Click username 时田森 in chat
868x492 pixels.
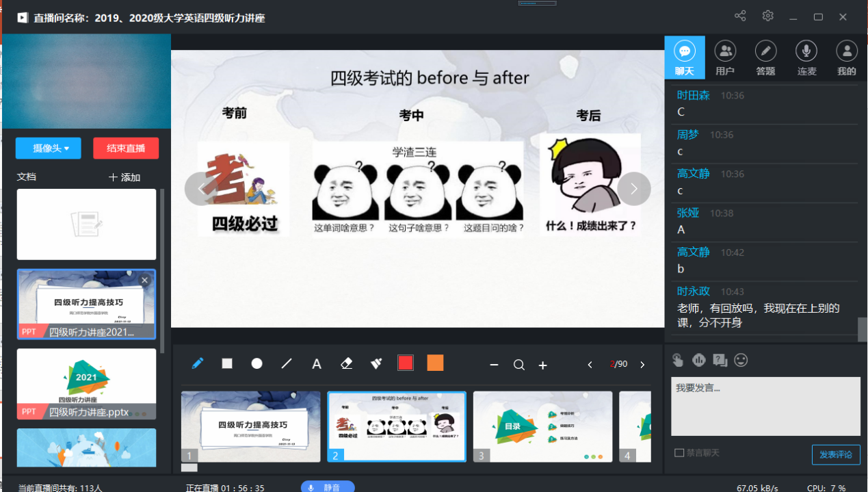coord(693,96)
